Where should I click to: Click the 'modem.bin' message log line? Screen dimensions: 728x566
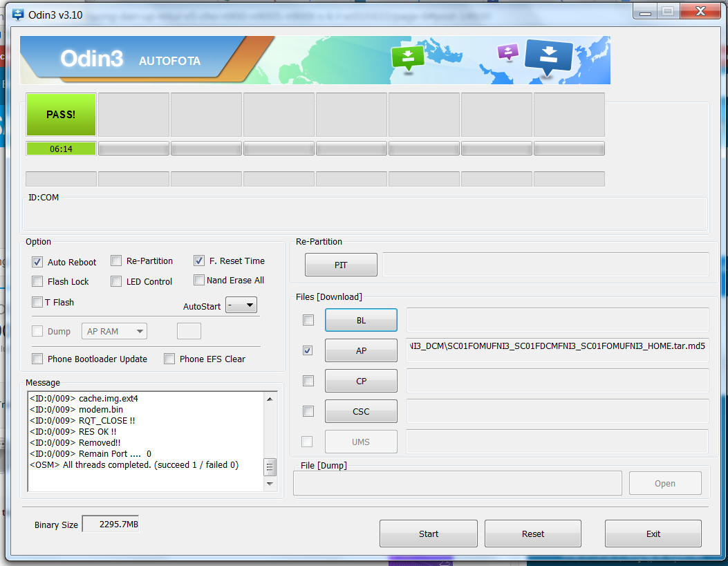point(77,410)
